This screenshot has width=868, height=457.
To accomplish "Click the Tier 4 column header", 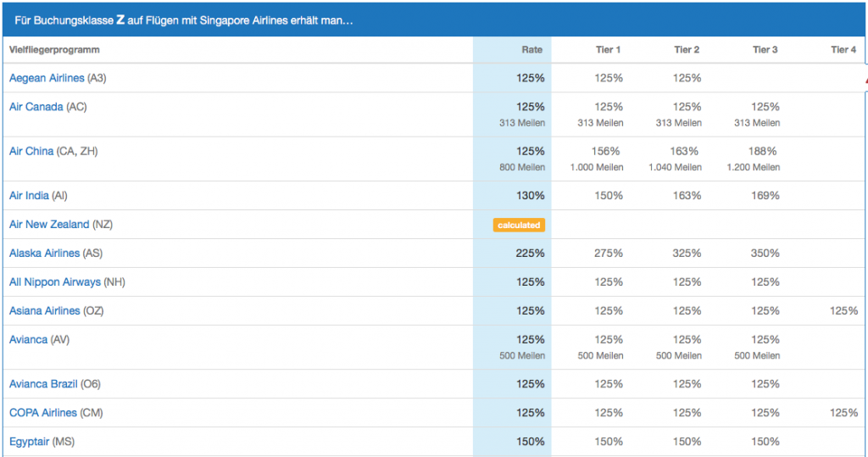I will click(843, 50).
